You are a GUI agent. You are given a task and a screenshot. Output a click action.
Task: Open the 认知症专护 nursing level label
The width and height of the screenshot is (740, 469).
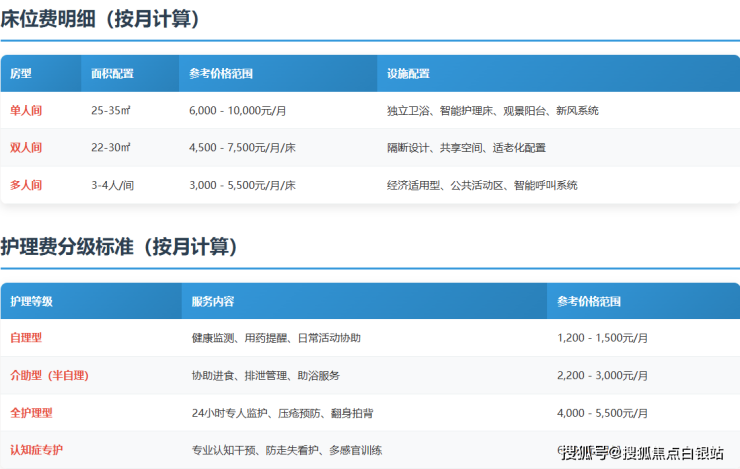point(36,450)
